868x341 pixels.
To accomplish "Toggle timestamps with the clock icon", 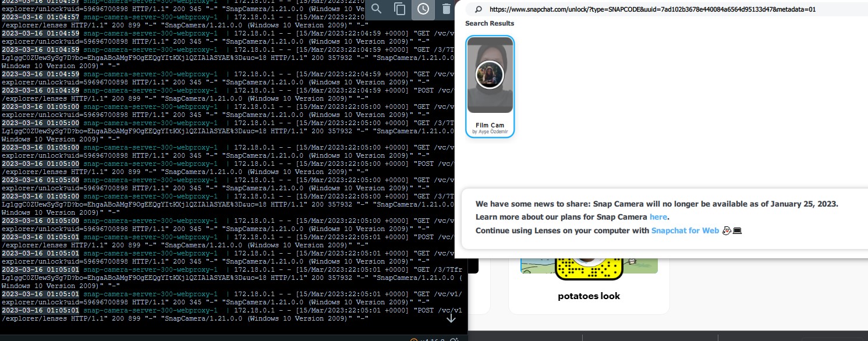I will tap(423, 10).
